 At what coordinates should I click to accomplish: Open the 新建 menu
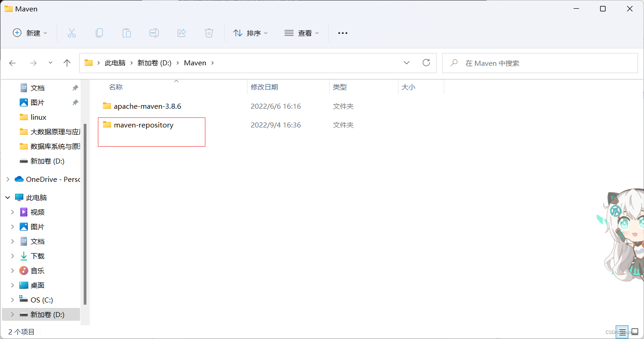[29, 32]
